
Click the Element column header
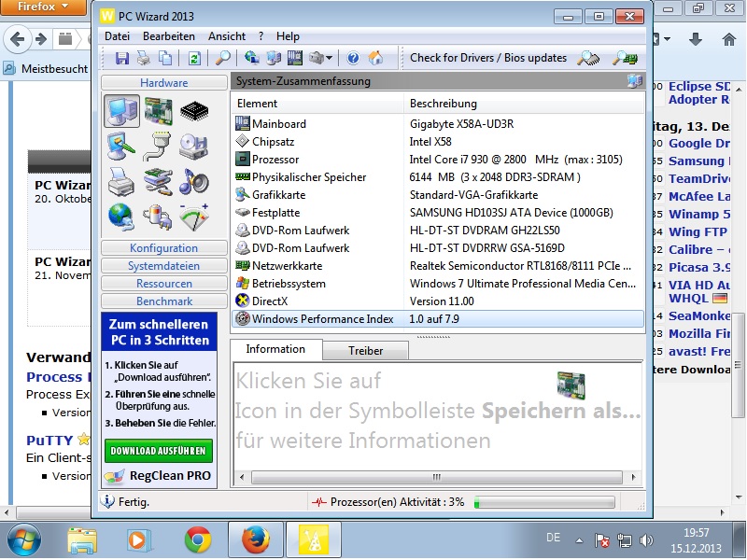pos(317,104)
